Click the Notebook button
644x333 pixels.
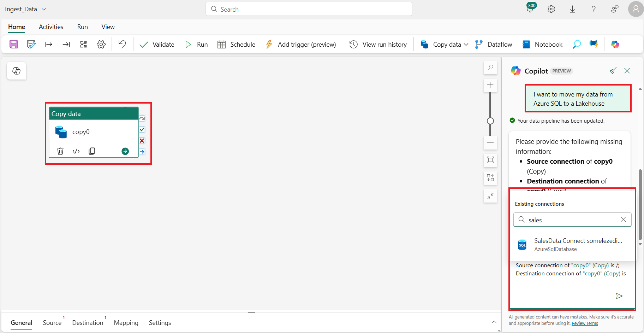[x=543, y=45]
